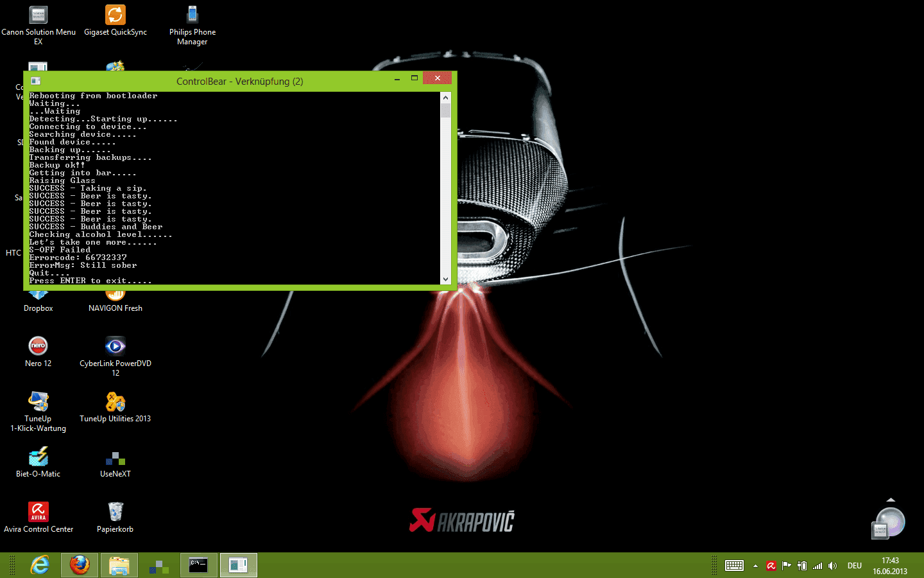Screen dimensions: 924x578
Task: Open Action Center flag icon
Action: pyautogui.click(x=787, y=566)
